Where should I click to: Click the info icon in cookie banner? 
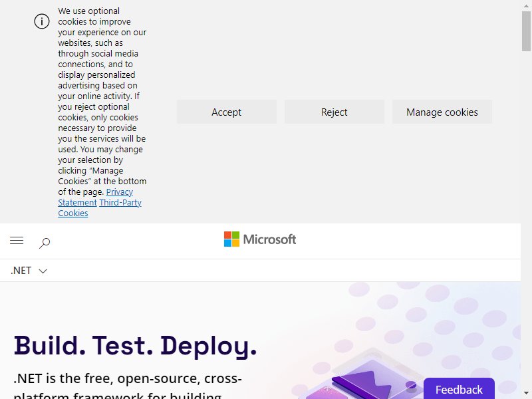(42, 21)
